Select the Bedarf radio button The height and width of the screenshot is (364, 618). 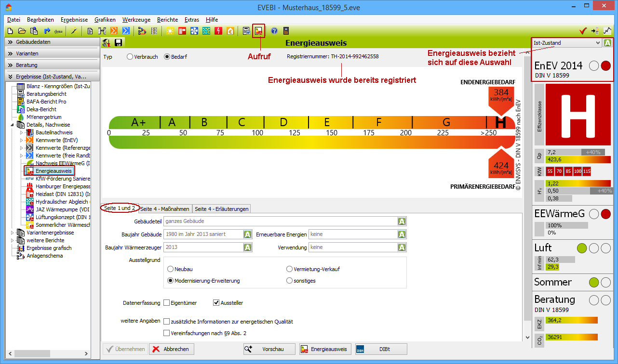click(x=167, y=57)
